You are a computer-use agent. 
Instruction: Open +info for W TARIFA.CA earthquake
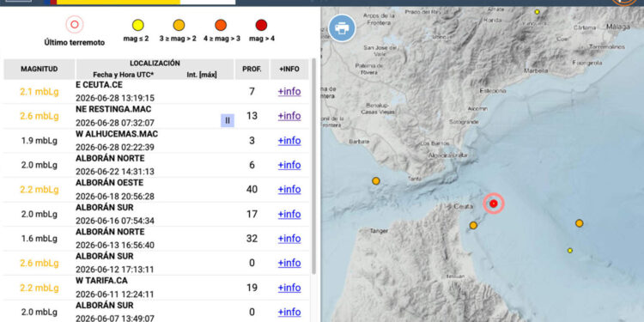click(x=289, y=288)
